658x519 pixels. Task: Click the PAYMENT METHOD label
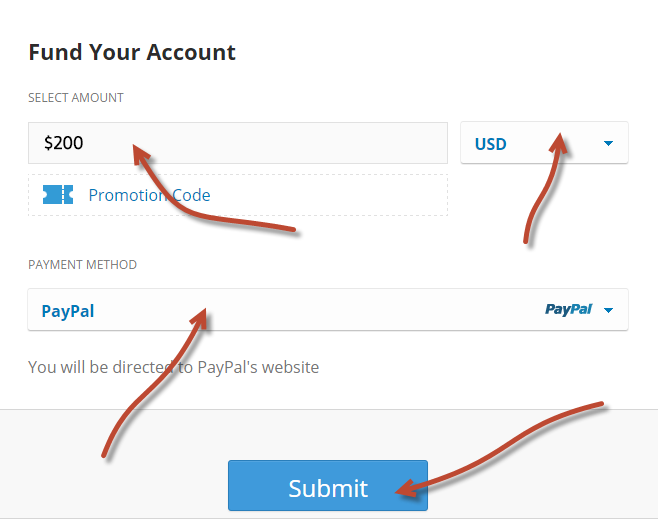(x=82, y=265)
